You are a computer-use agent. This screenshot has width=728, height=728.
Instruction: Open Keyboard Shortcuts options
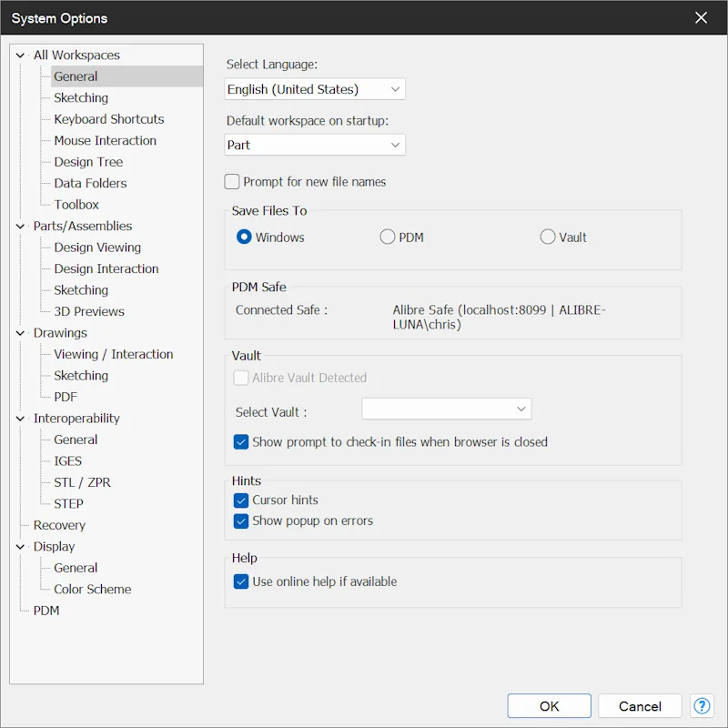point(109,119)
